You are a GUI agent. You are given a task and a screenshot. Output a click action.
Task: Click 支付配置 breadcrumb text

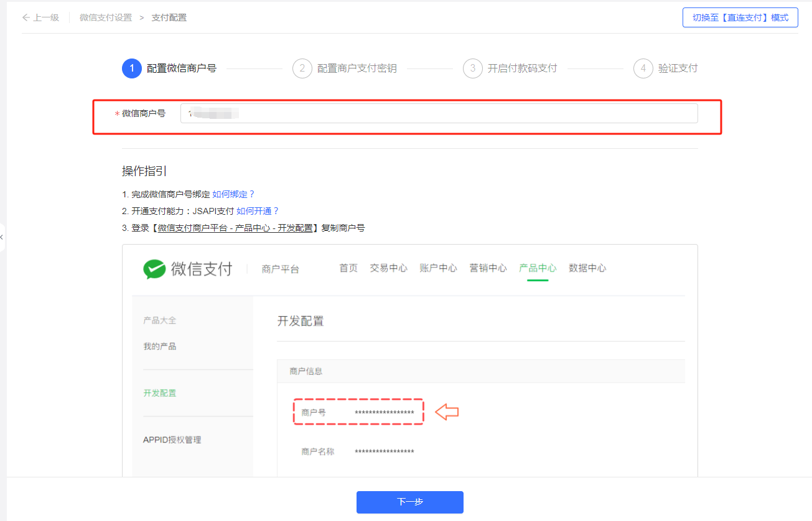click(169, 17)
